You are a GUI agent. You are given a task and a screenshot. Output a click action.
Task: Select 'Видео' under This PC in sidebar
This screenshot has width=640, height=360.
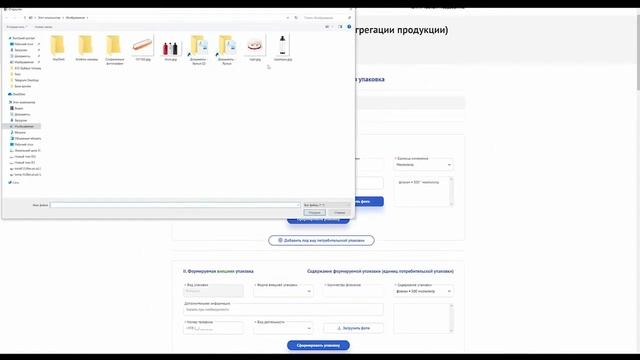19,108
